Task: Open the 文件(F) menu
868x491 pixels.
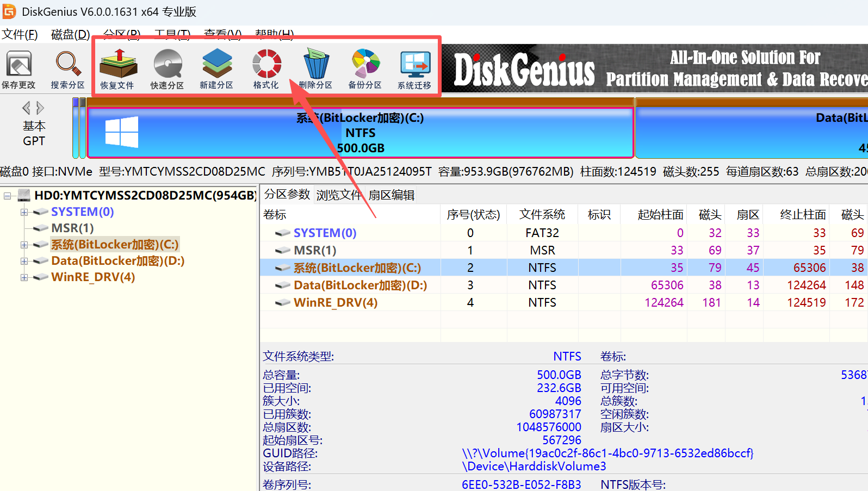Action: (x=20, y=34)
